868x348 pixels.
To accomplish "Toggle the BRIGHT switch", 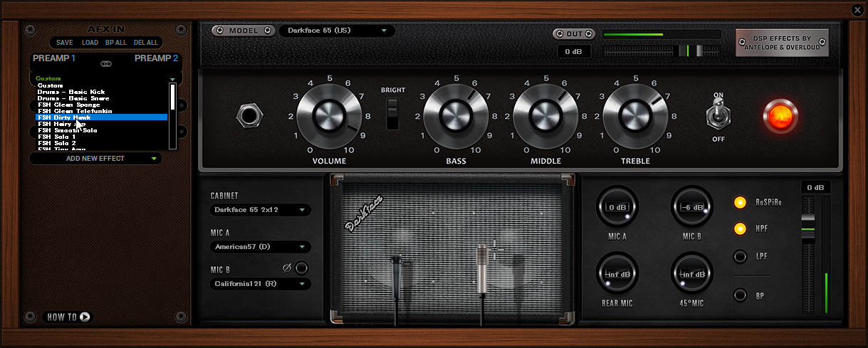I will tap(392, 115).
